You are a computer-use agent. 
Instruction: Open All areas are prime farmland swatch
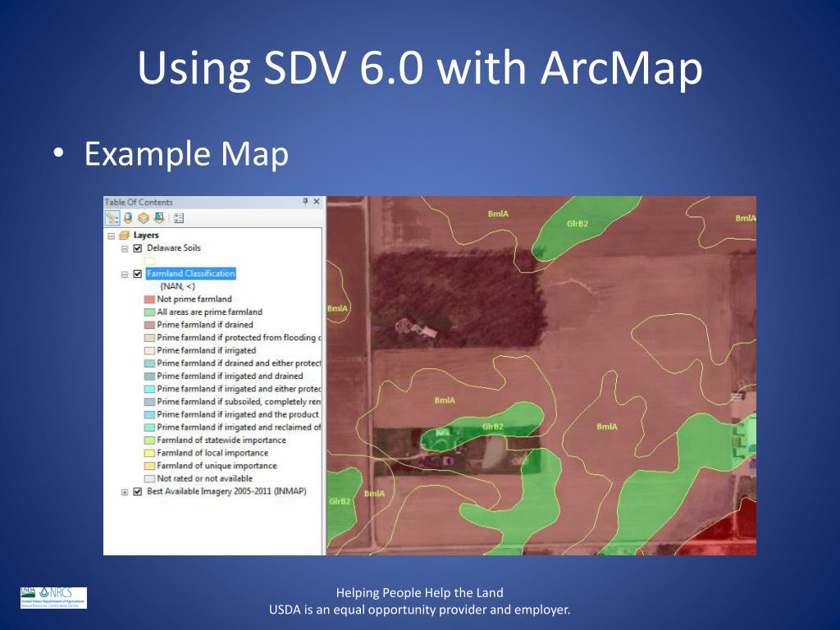click(149, 313)
